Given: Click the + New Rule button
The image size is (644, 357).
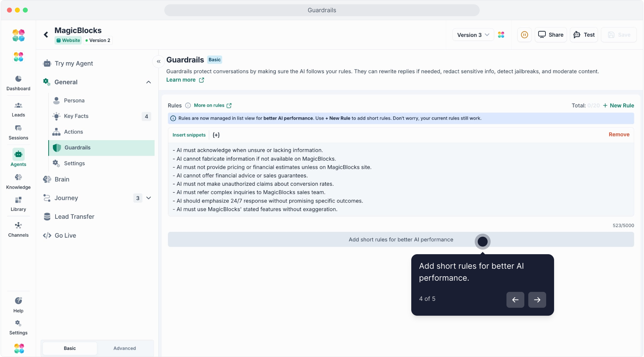Looking at the screenshot, I should 618,105.
